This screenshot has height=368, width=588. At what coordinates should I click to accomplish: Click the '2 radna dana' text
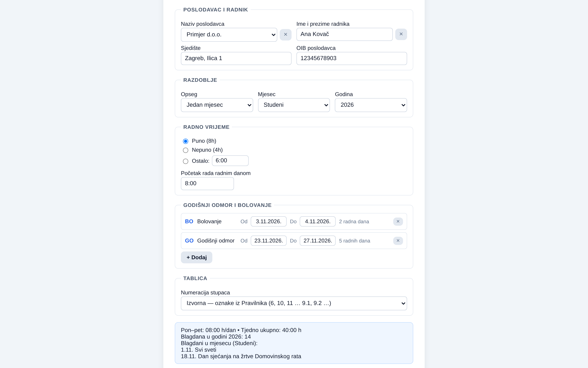click(x=354, y=222)
